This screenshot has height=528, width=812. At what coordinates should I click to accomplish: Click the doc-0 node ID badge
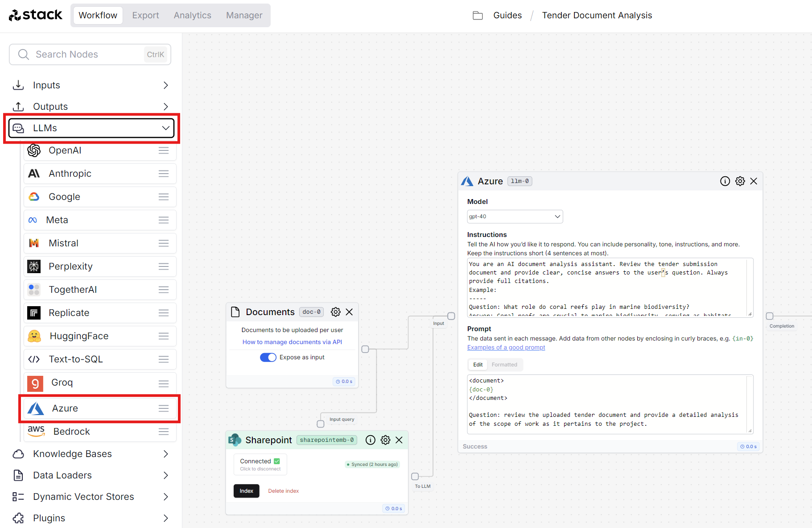311,312
